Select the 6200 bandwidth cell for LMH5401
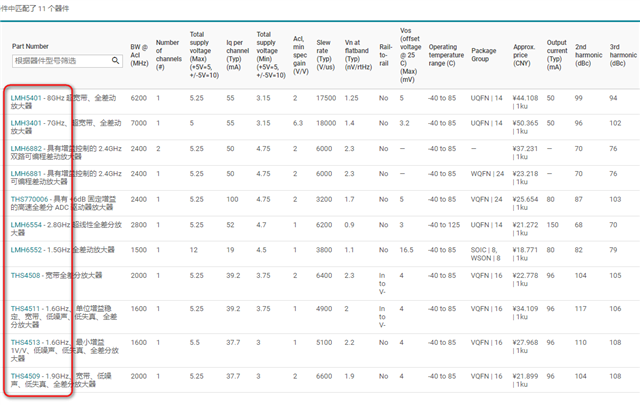The image size is (640, 405). 139,98
